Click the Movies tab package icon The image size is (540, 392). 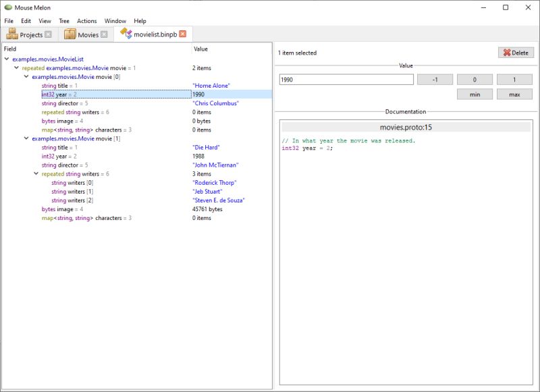click(x=70, y=34)
